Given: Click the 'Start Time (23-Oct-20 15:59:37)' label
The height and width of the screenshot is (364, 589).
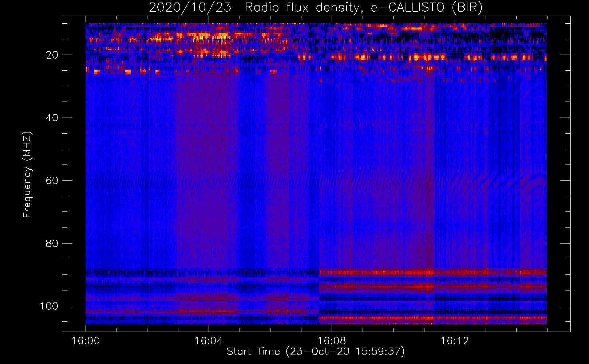Looking at the screenshot, I should coord(316,352).
